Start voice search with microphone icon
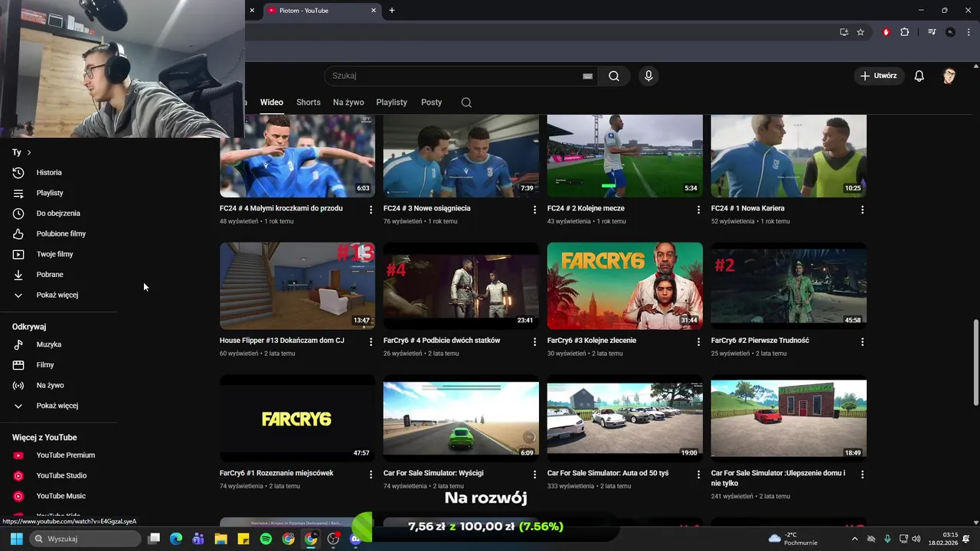980x551 pixels. [x=648, y=76]
